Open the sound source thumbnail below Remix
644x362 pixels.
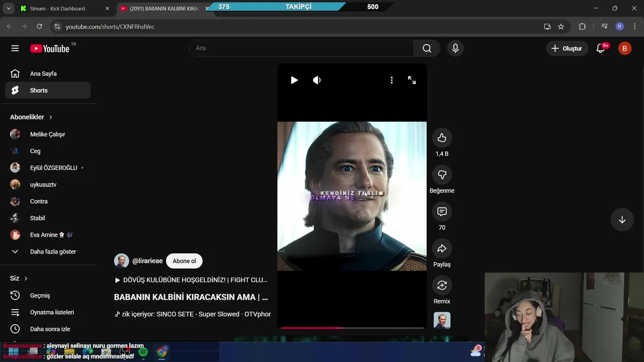click(x=442, y=320)
